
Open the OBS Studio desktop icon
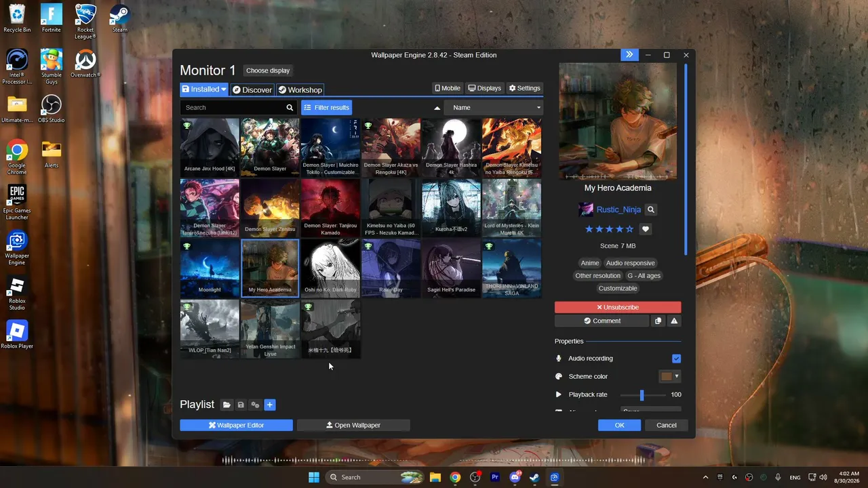pyautogui.click(x=52, y=108)
